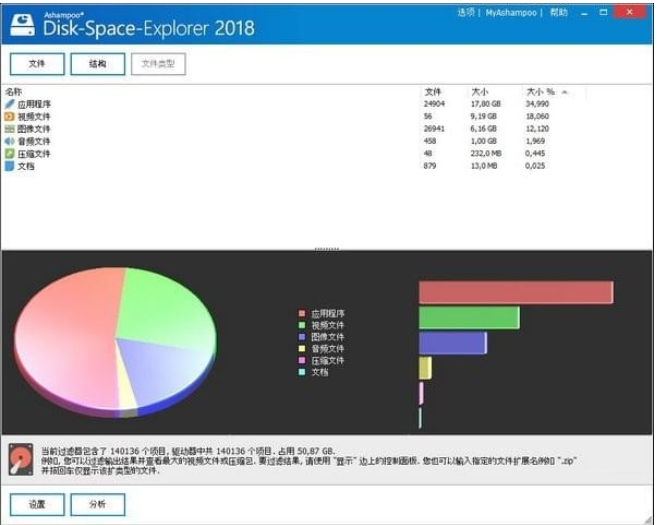Select the 文档 row name
The height and width of the screenshot is (525, 657).
point(26,166)
